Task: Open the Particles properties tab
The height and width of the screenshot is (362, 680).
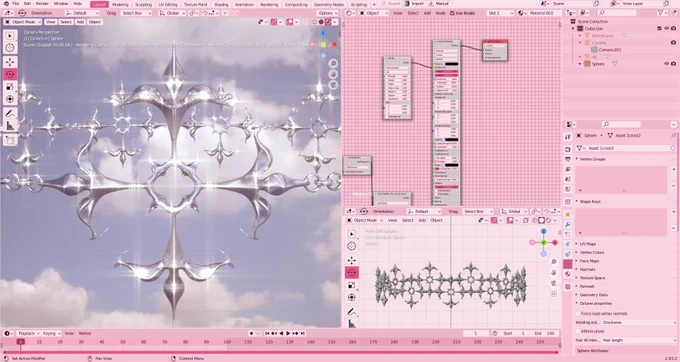Action: click(568, 235)
